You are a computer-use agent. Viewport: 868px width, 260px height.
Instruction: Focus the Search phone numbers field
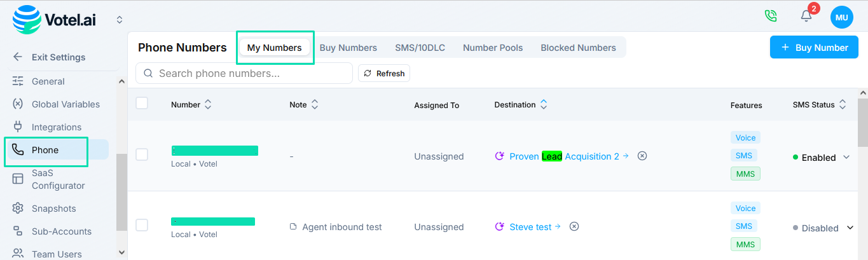pyautogui.click(x=248, y=74)
